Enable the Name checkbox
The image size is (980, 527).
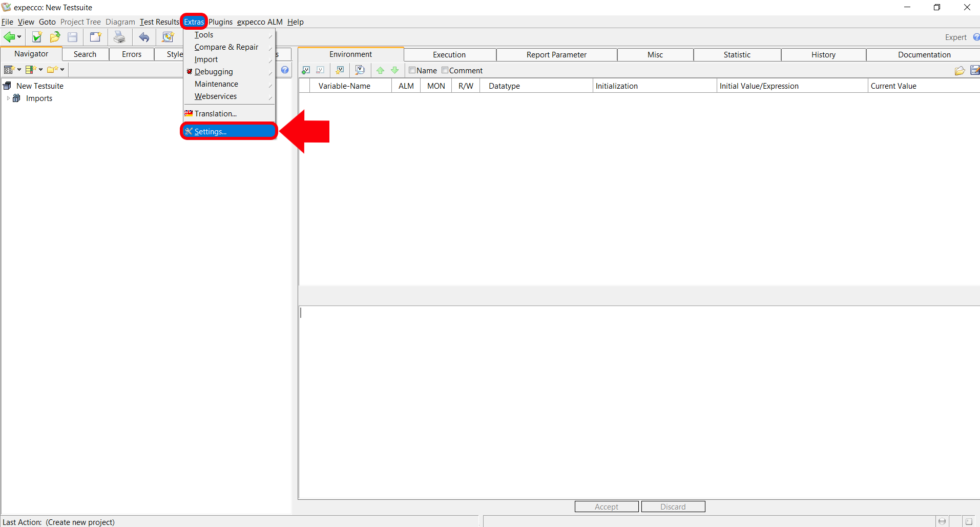click(412, 70)
